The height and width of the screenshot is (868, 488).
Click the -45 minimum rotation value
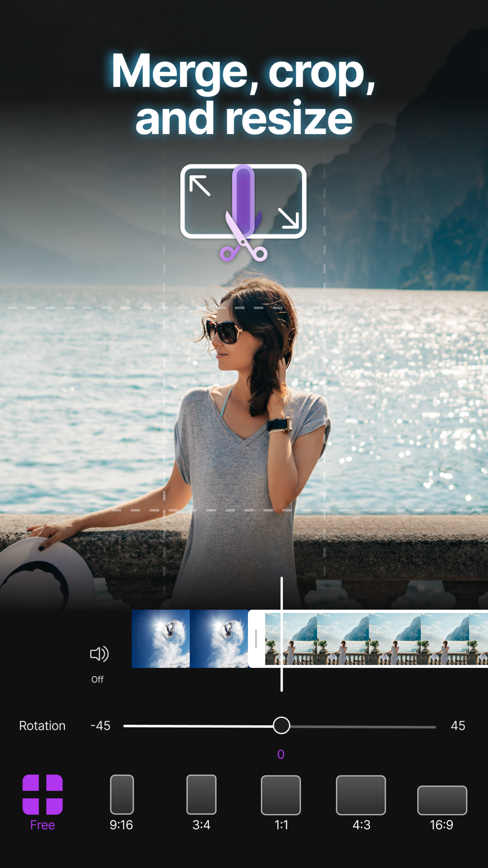(x=101, y=725)
